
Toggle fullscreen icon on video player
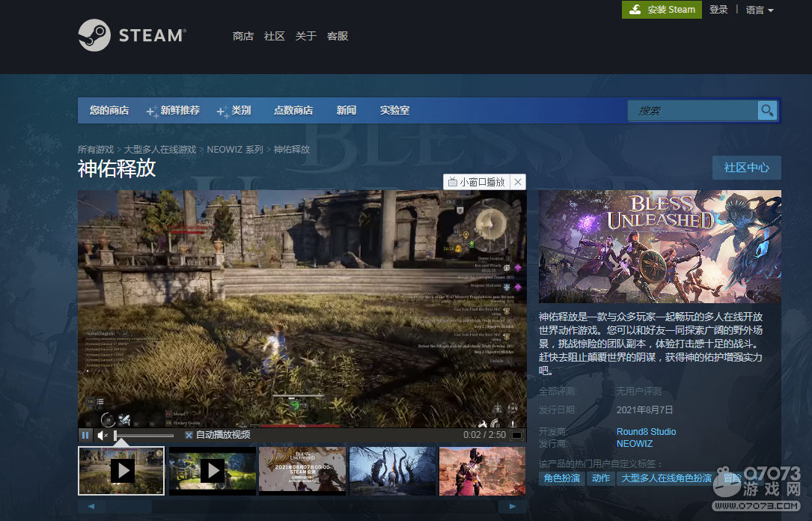[x=516, y=435]
